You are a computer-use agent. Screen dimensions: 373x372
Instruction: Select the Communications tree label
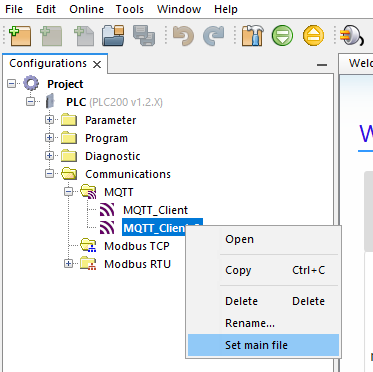128,174
